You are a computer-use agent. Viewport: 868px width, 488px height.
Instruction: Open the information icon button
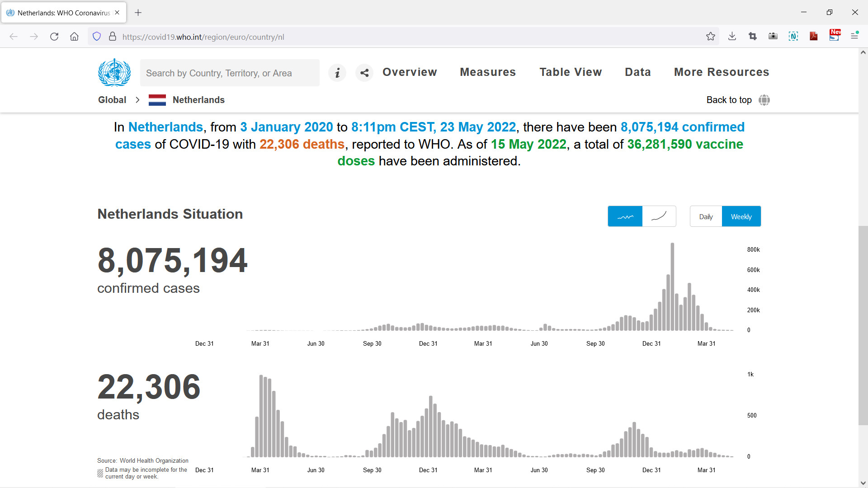tap(337, 73)
